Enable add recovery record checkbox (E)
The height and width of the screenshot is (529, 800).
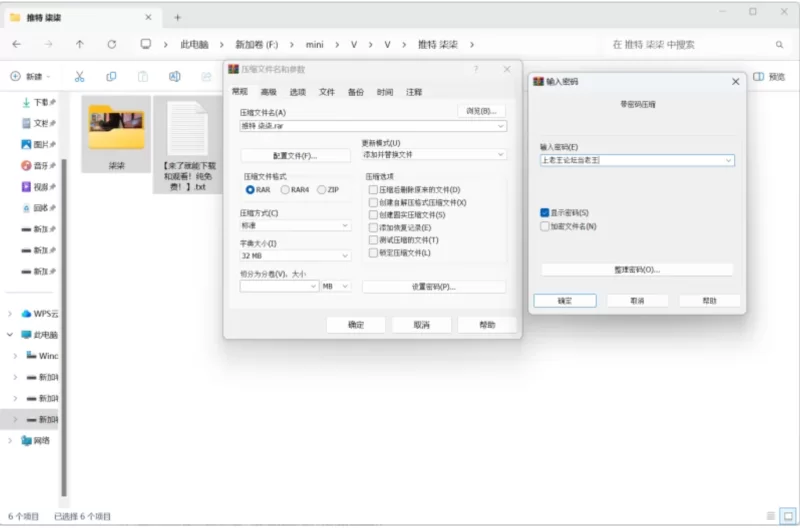[373, 228]
